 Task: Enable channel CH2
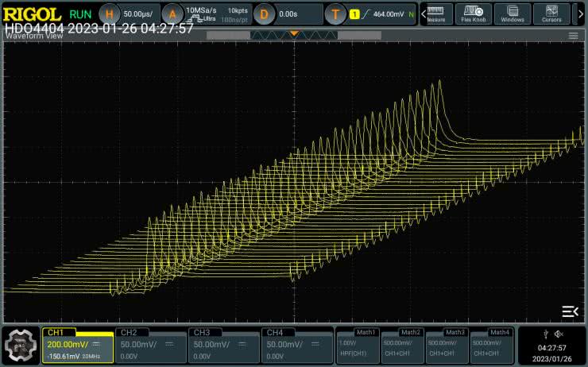click(150, 346)
